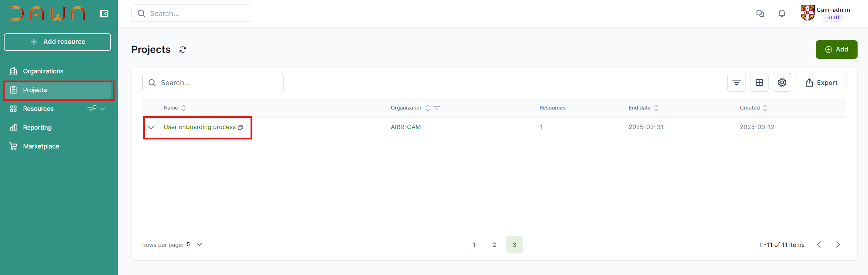Sort the table by End date
This screenshot has height=275, width=868.
pos(656,108)
